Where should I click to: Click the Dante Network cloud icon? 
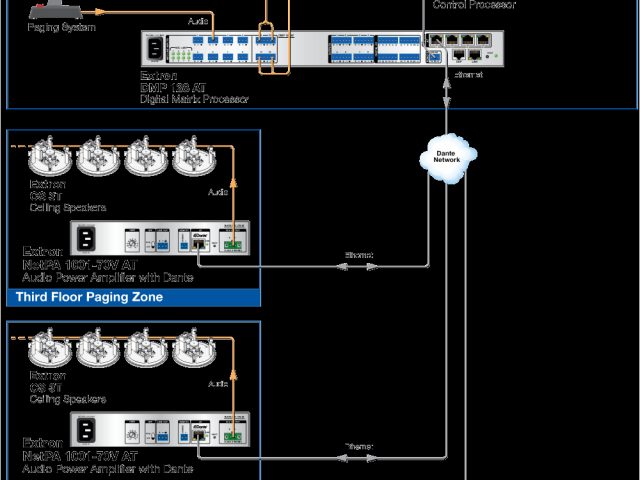447,156
